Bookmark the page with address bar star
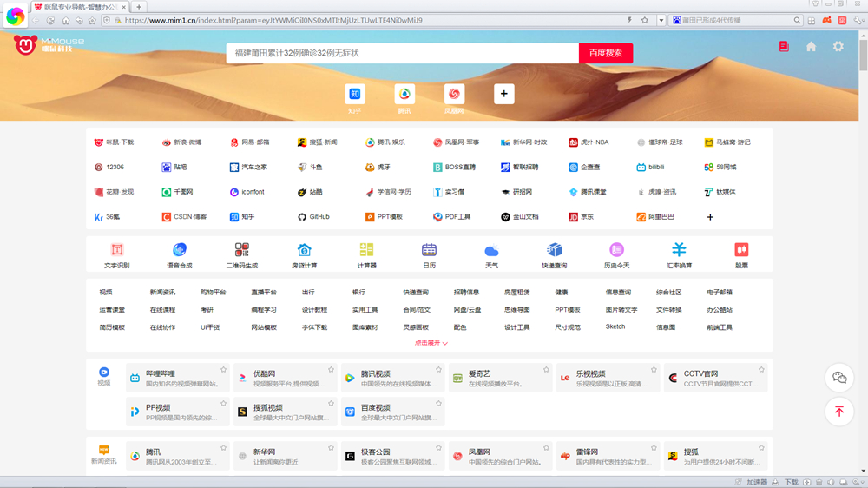The height and width of the screenshot is (488, 868). pos(645,21)
